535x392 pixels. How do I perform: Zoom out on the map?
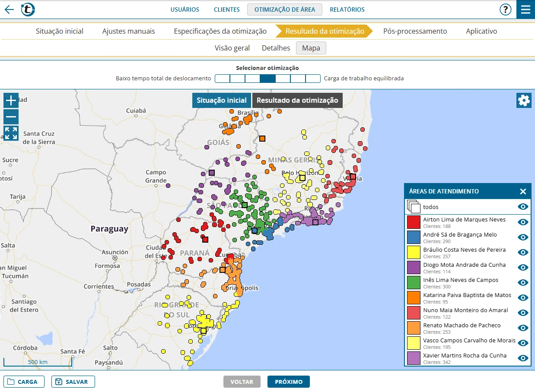point(10,117)
